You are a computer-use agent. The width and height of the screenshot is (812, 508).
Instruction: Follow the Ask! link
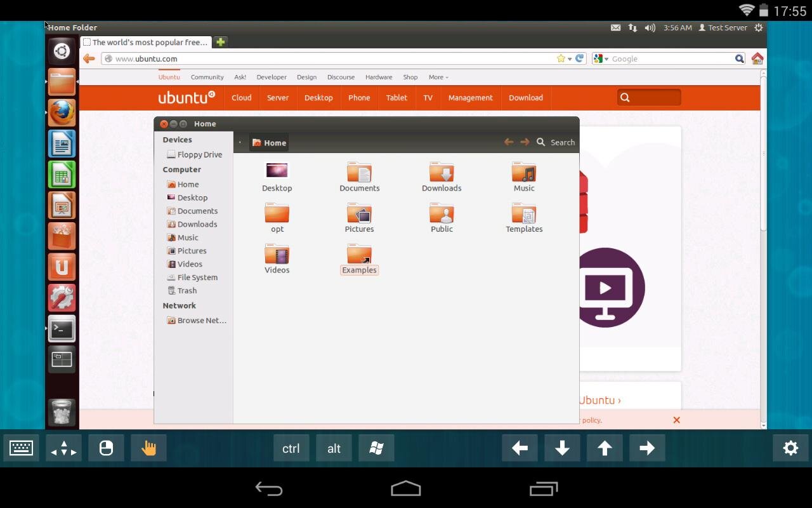pyautogui.click(x=240, y=77)
